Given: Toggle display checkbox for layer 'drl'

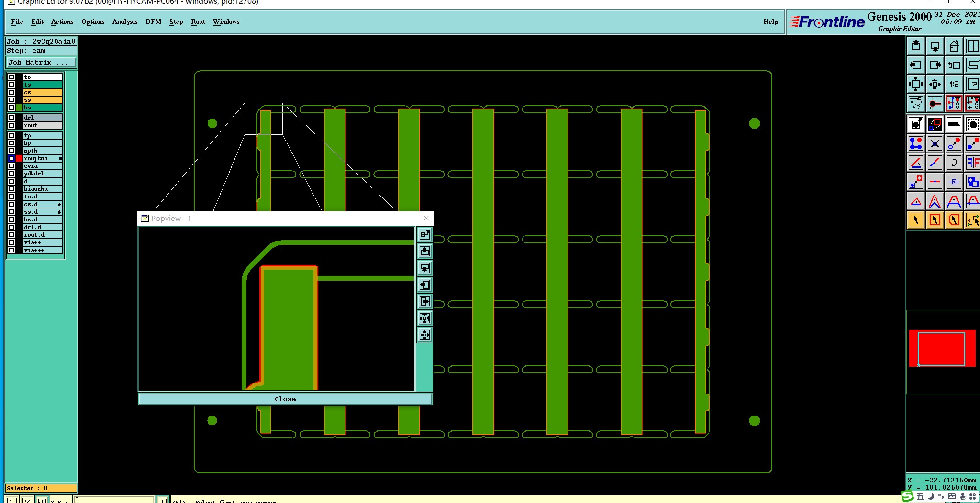Looking at the screenshot, I should (x=11, y=118).
